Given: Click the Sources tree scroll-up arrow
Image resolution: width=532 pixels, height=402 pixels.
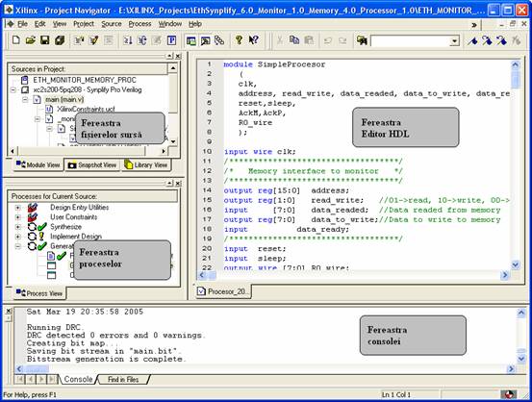Looking at the screenshot, I should click(173, 68).
